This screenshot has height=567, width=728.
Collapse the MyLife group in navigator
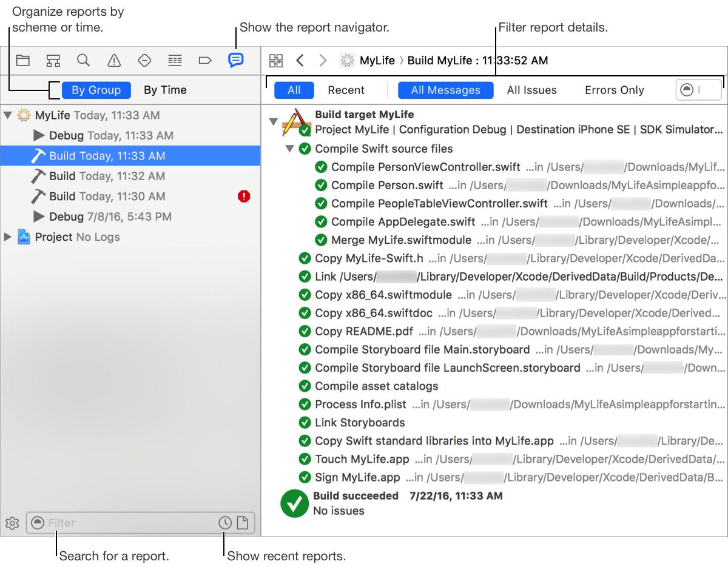pyautogui.click(x=7, y=115)
